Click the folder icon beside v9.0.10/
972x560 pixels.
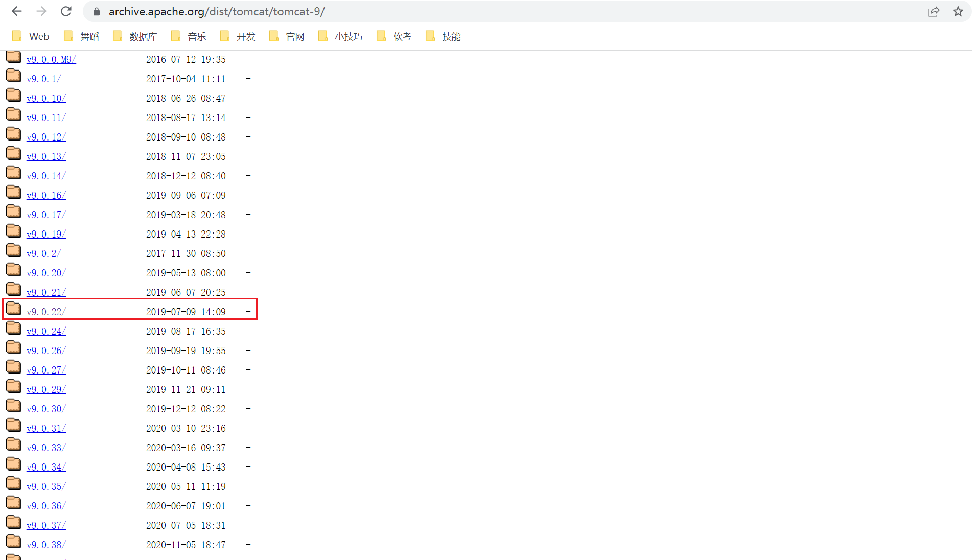14,95
